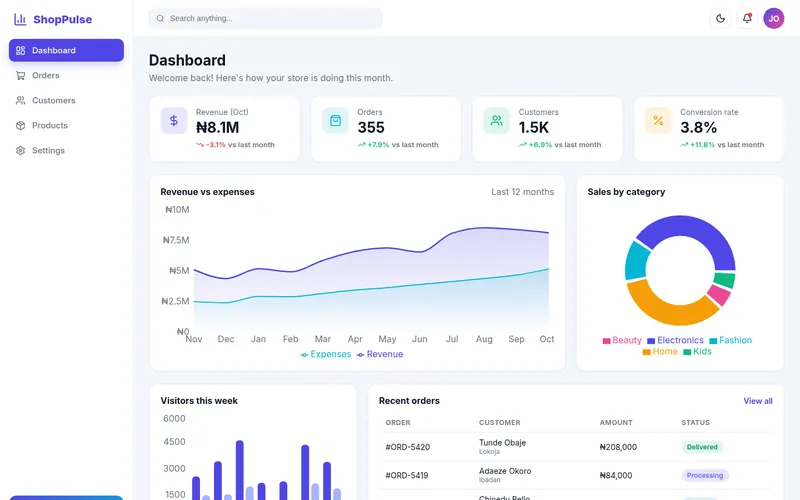Click the tallest bar in visitors chart
Screen dimensions: 800x500
(239, 470)
